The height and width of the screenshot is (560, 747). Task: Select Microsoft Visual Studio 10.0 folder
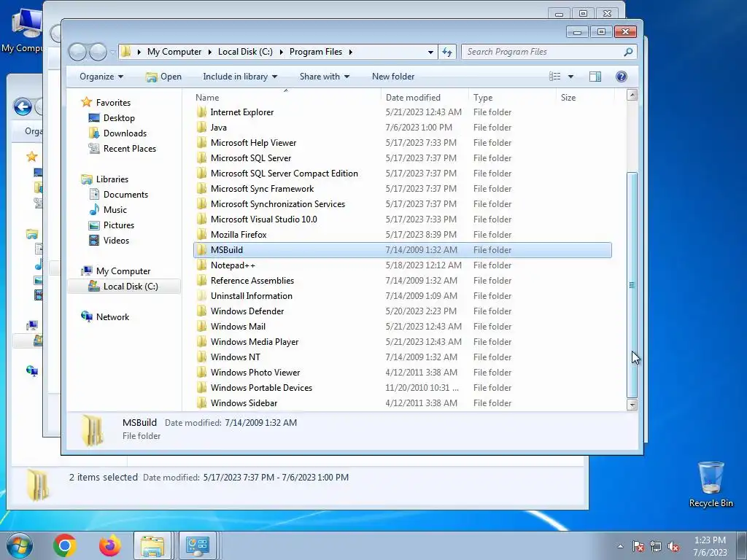click(x=263, y=219)
